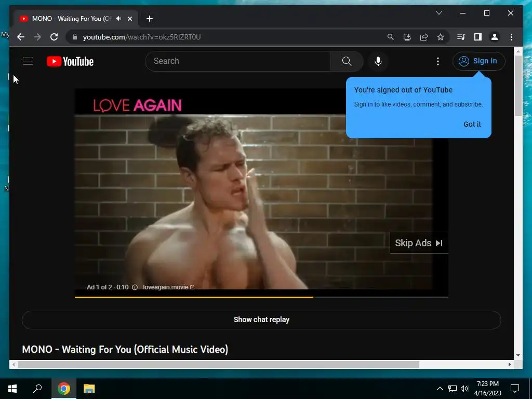Click the Sign in button
This screenshot has width=532, height=399.
[478, 61]
